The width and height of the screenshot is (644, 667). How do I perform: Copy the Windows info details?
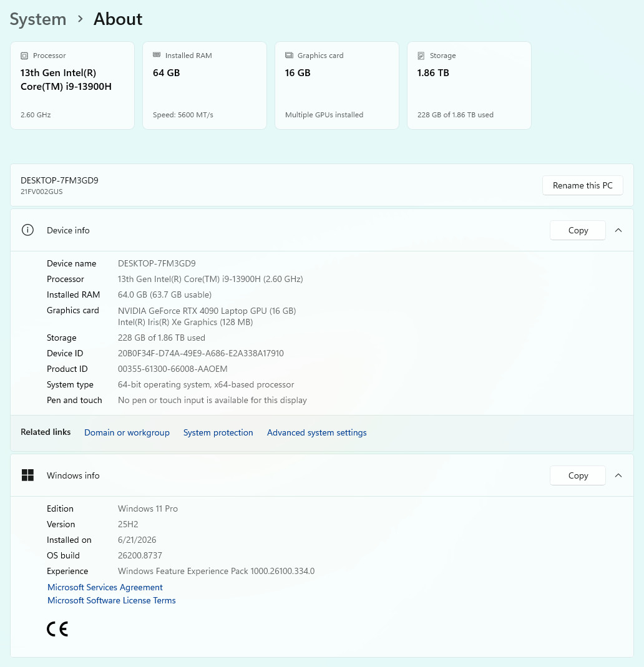[x=578, y=475]
